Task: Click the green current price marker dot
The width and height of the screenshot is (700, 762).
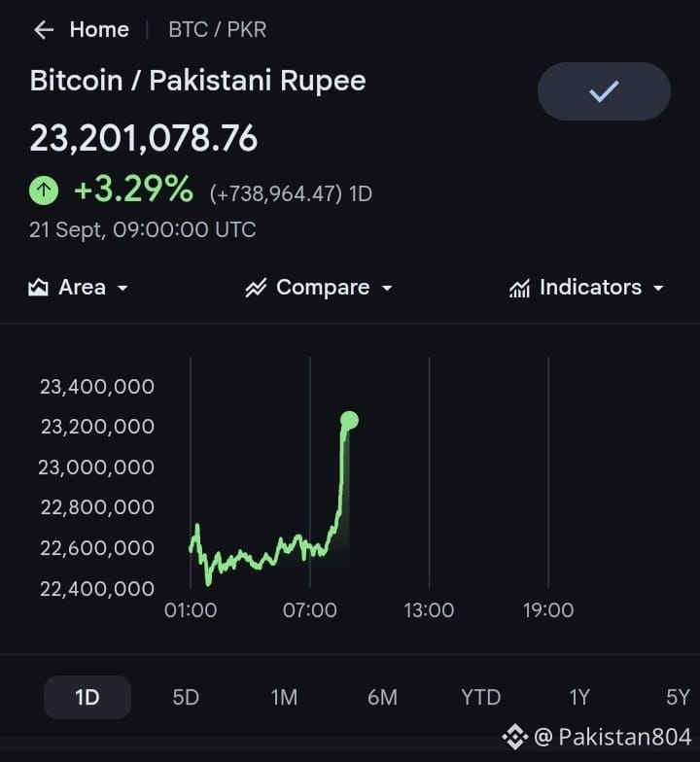Action: pos(350,420)
